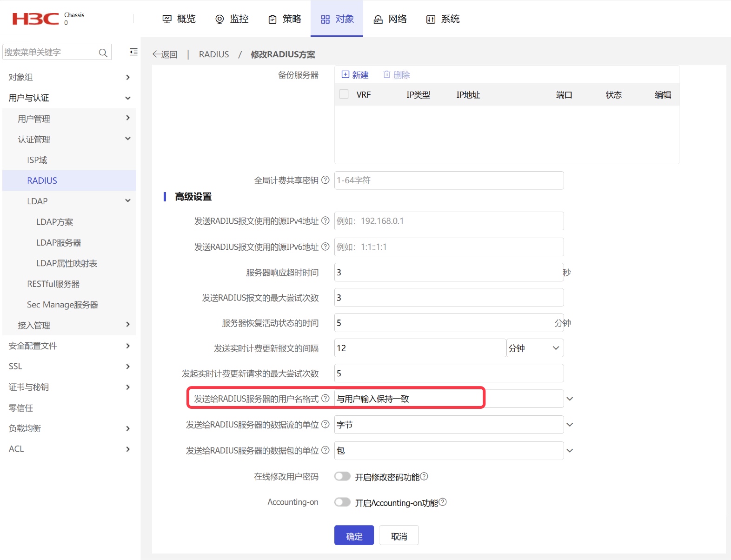The width and height of the screenshot is (731, 560).
Task: Click help icon for 用户名格式
Action: 326,398
